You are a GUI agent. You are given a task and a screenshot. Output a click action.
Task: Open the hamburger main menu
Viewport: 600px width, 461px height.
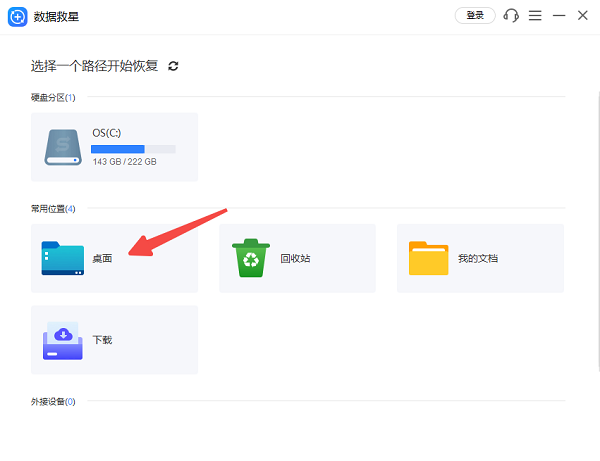click(x=535, y=16)
